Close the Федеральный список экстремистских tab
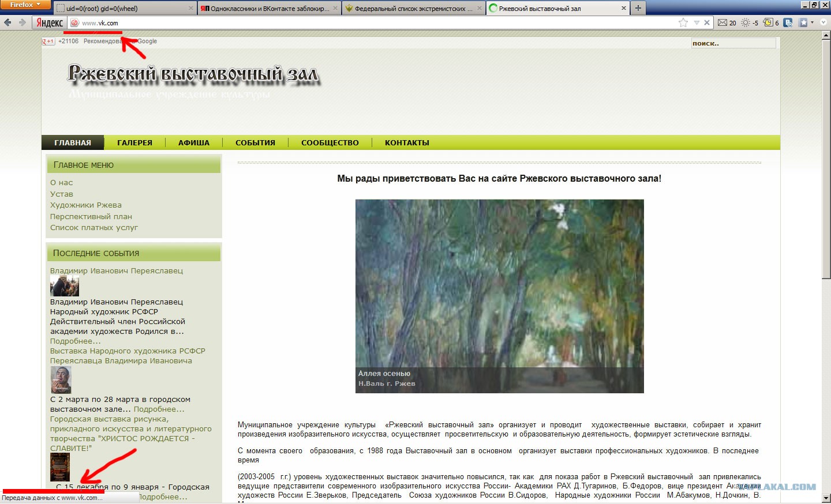Image resolution: width=831 pixels, height=504 pixels. (480, 9)
